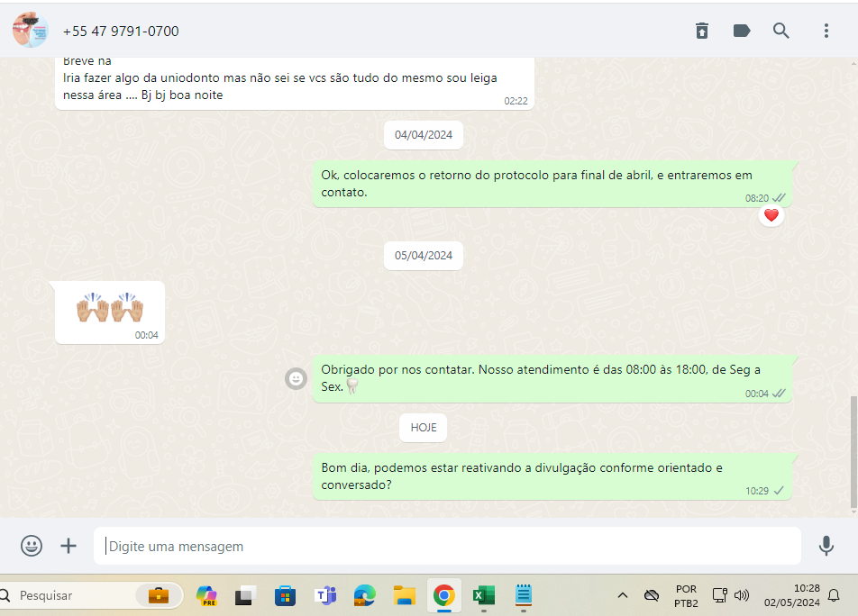Select the 'Iria fazer algo da uniodonto' message
Image resolution: width=858 pixels, height=616 pixels.
coord(295,83)
